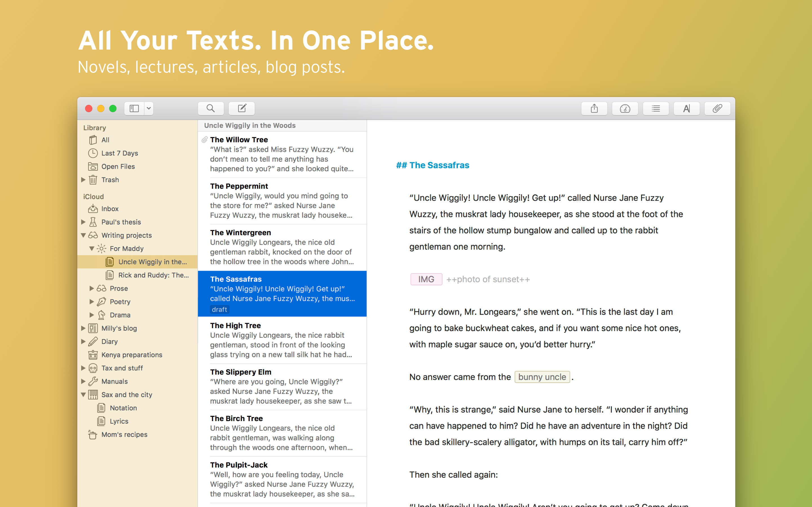The width and height of the screenshot is (812, 507).
Task: Open the text styles panel
Action: pos(687,108)
